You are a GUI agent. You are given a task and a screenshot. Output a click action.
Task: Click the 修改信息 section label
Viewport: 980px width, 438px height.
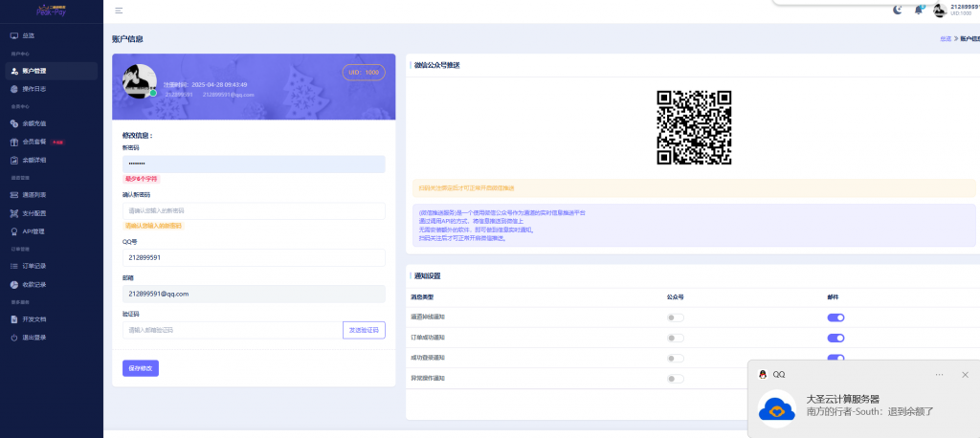(138, 135)
